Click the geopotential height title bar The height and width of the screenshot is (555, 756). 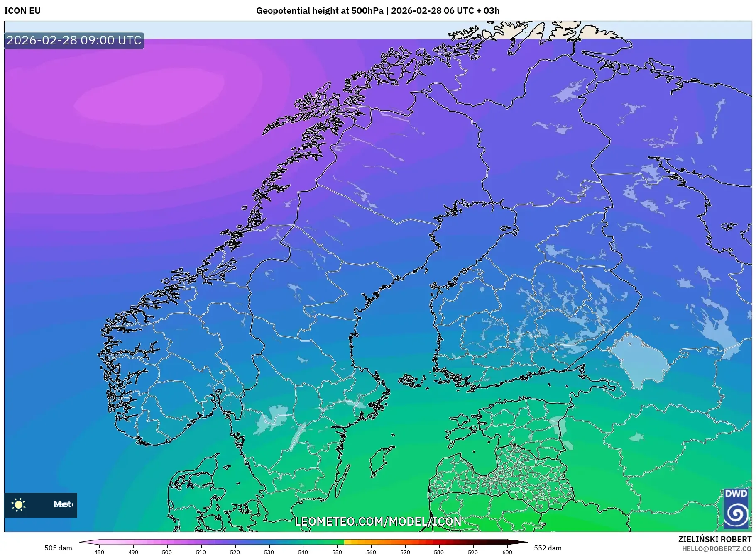pyautogui.click(x=378, y=10)
